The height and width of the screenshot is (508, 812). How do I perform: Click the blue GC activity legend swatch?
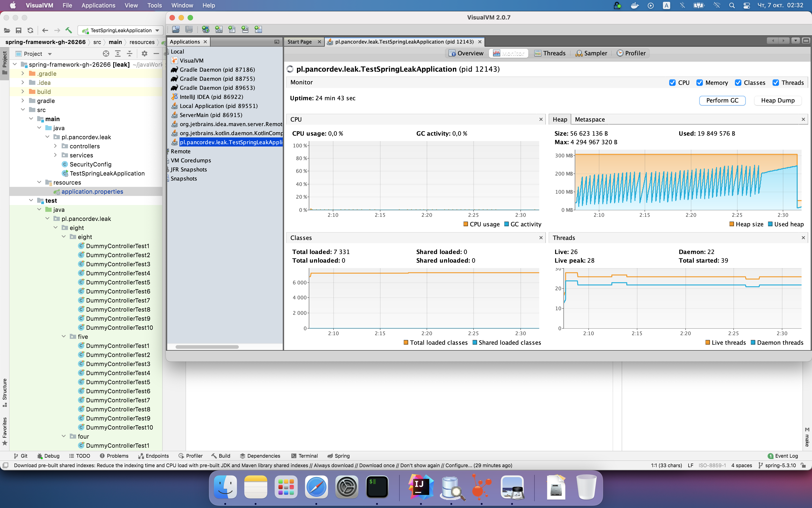(x=507, y=224)
